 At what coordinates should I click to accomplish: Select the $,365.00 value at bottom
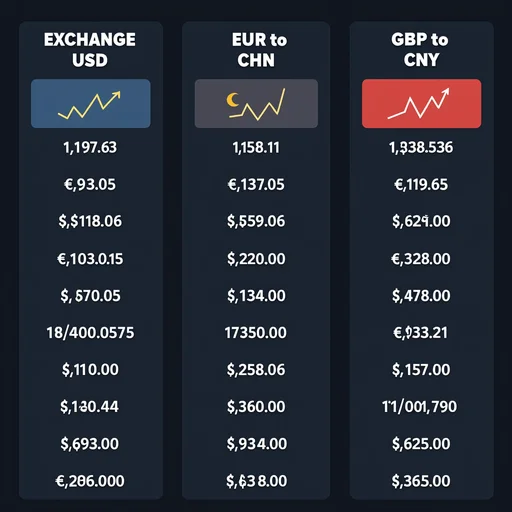click(x=421, y=481)
